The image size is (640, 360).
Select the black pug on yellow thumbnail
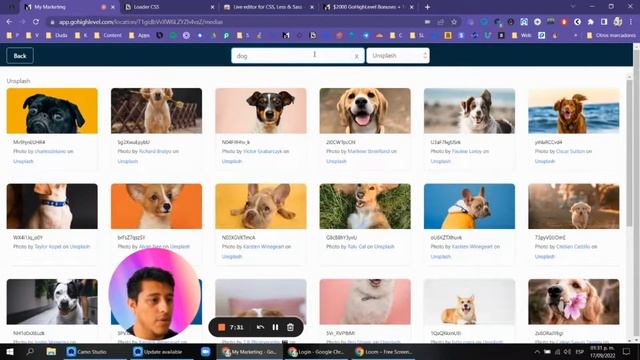point(52,111)
